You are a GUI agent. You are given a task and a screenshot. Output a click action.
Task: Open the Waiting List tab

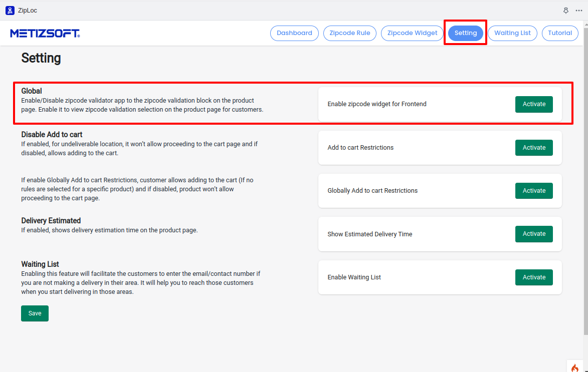pos(512,33)
